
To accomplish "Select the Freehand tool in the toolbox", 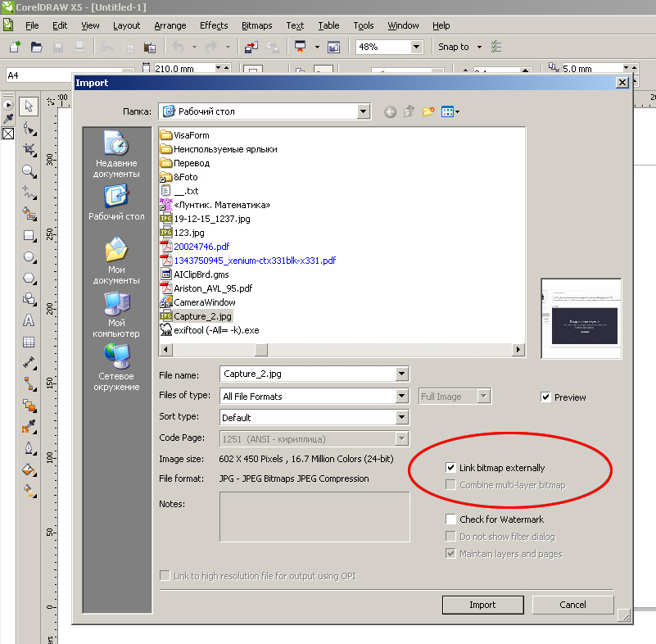I will point(29,193).
